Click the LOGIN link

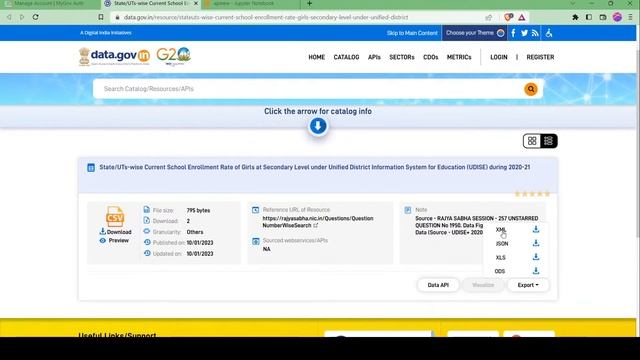pyautogui.click(x=499, y=57)
